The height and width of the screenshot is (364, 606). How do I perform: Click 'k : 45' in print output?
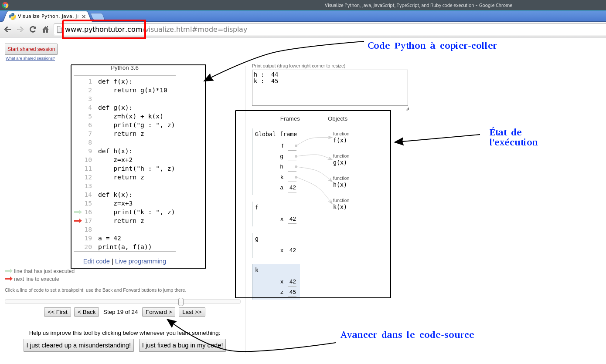pos(266,81)
